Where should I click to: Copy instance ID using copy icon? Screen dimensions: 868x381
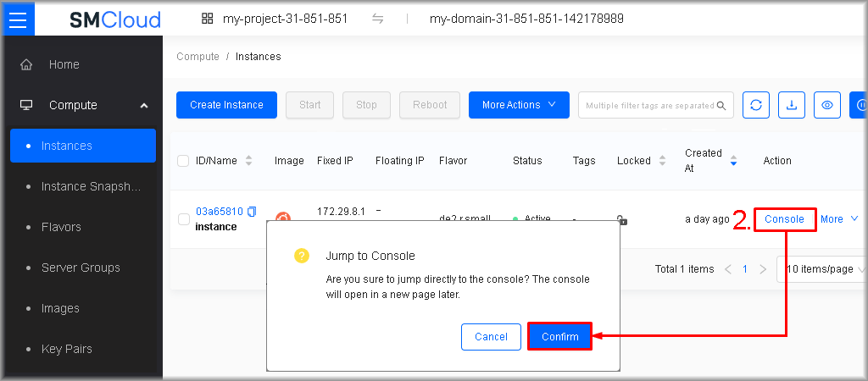click(x=252, y=212)
